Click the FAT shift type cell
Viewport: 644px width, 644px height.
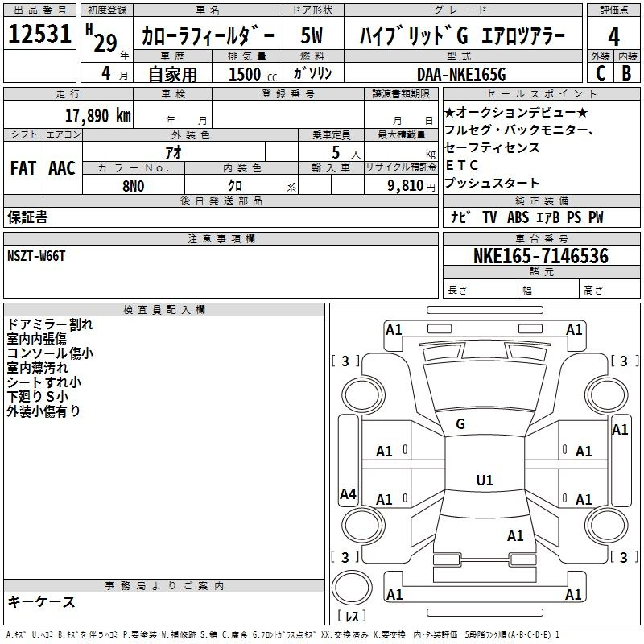click(x=23, y=167)
